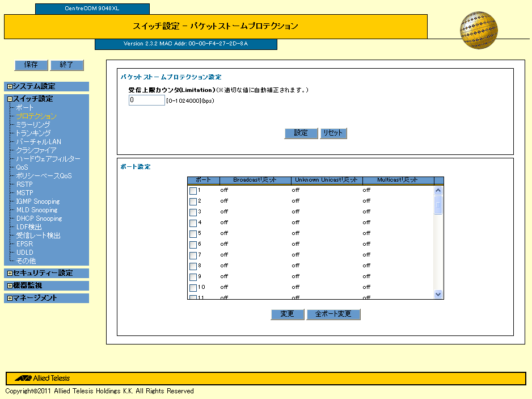The width and height of the screenshot is (532, 399).
Task: Check the port 4 checkbox
Action: coord(193,223)
